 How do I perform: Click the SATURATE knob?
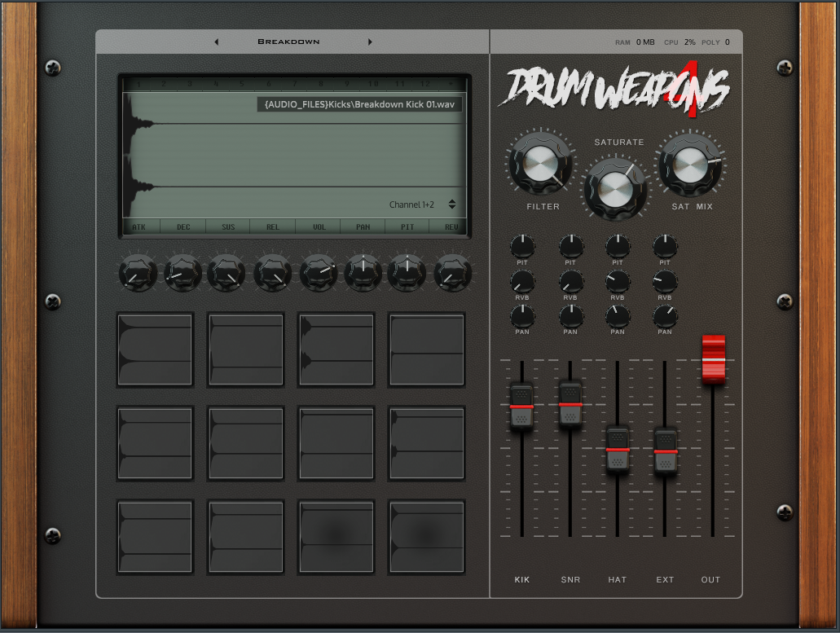(616, 187)
